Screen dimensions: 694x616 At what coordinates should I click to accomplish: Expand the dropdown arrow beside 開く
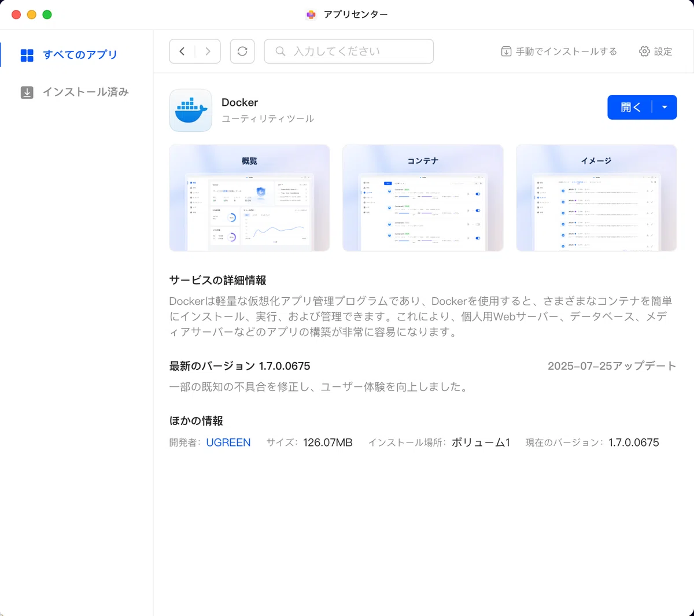(x=665, y=108)
